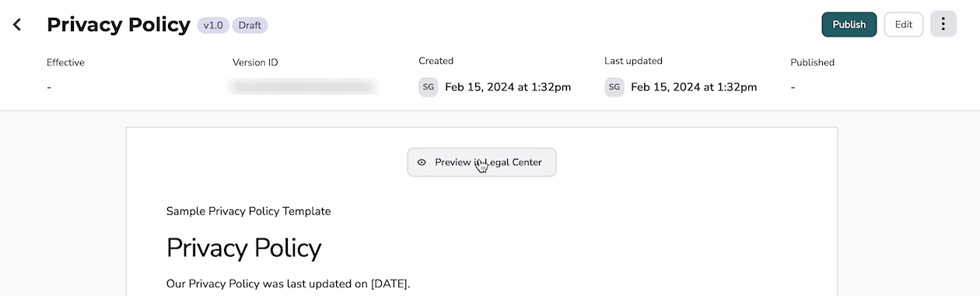Click the Created date Feb 15, 2024
This screenshot has width=980, height=296.
click(x=508, y=87)
